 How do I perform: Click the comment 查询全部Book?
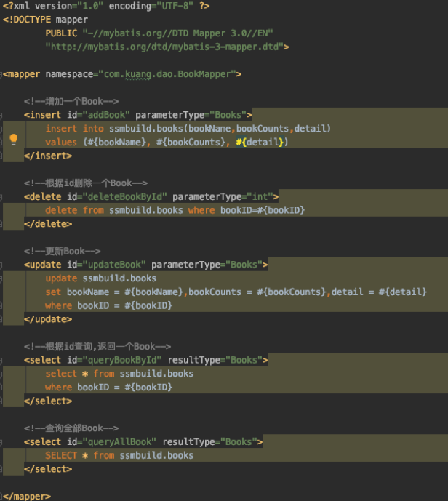(71, 428)
